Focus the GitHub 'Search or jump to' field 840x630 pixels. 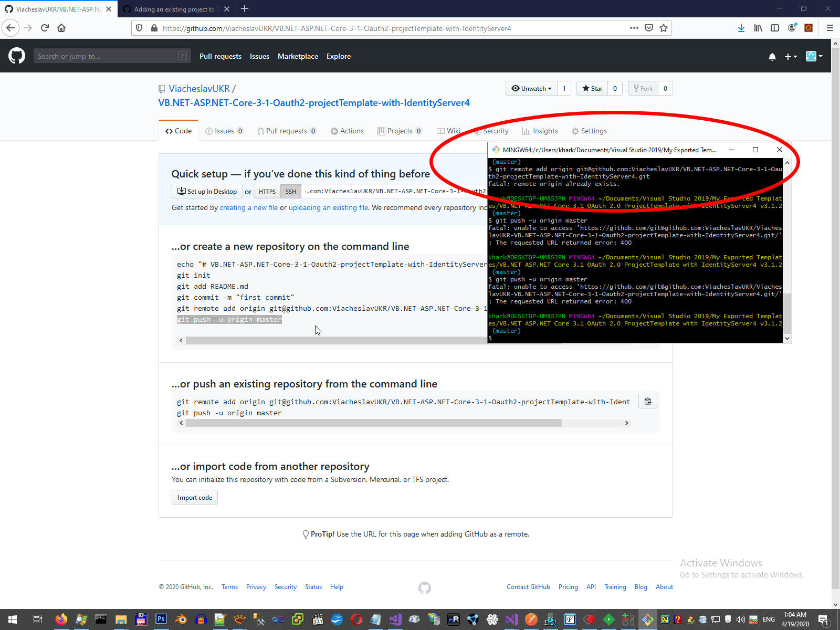click(x=112, y=56)
